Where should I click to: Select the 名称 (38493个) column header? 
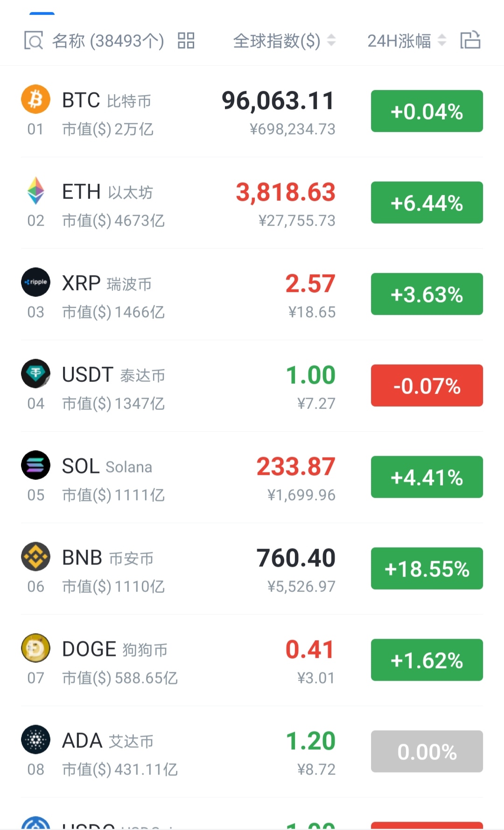108,41
